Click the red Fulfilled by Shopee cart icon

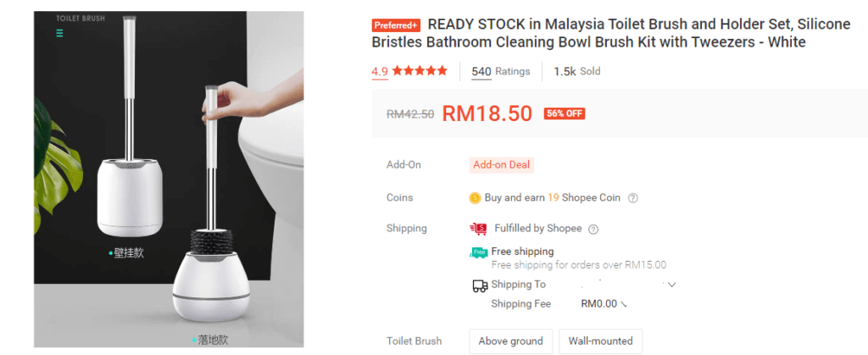(478, 229)
